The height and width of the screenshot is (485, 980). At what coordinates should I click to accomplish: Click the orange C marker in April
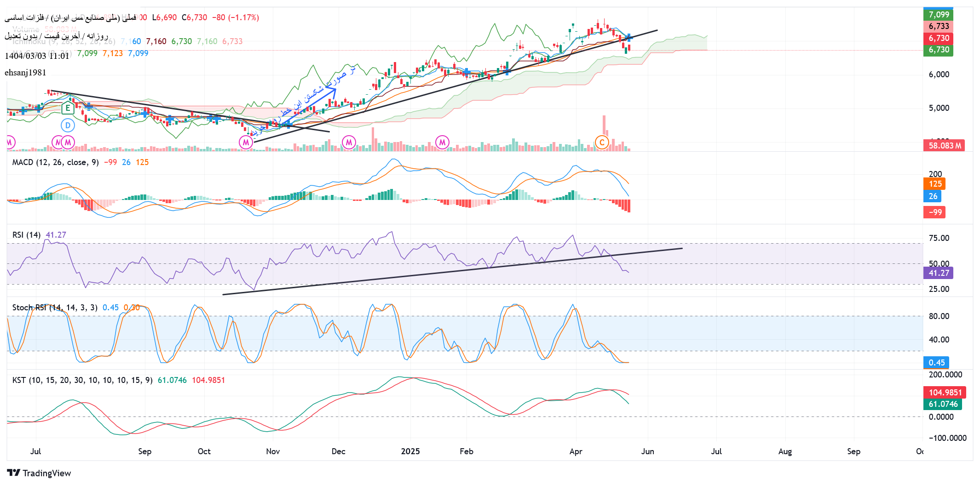(x=601, y=143)
